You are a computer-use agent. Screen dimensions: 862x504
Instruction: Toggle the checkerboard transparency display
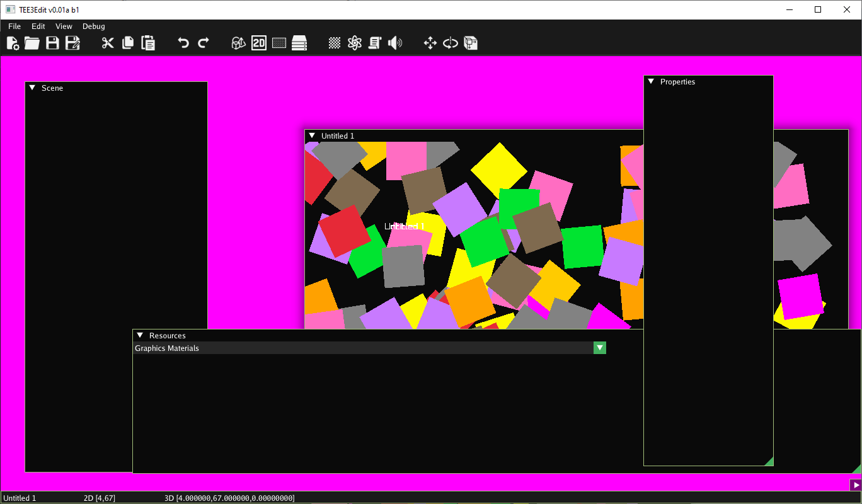[334, 43]
